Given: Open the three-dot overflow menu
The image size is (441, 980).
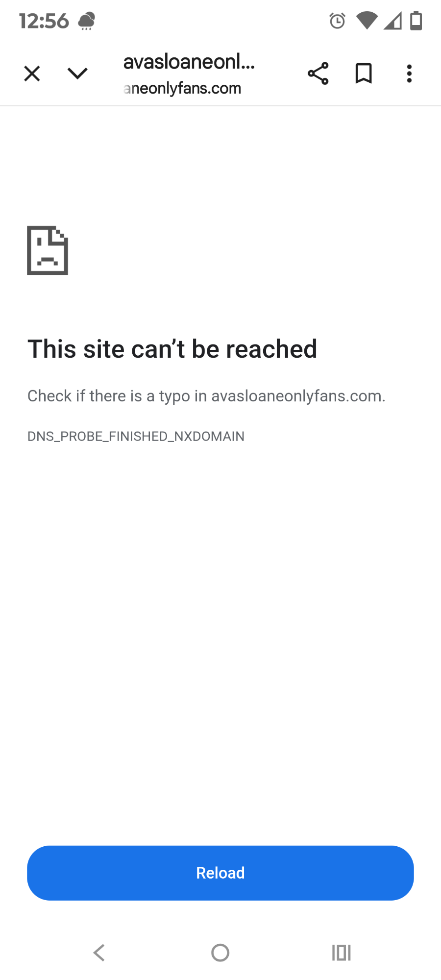Looking at the screenshot, I should (x=409, y=73).
